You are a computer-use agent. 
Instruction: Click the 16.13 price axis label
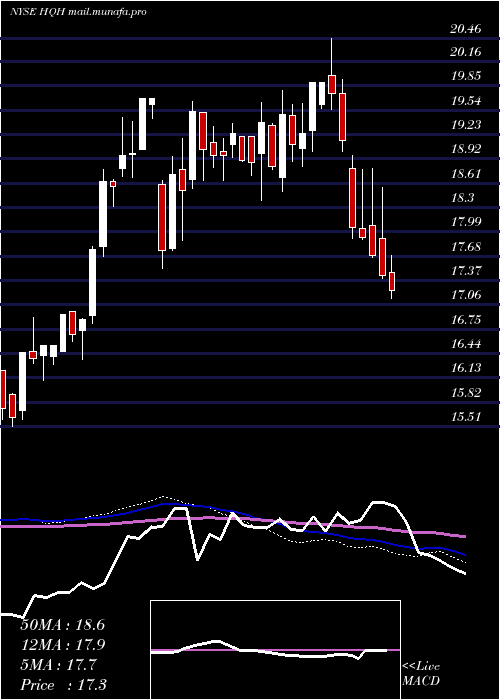pos(466,367)
